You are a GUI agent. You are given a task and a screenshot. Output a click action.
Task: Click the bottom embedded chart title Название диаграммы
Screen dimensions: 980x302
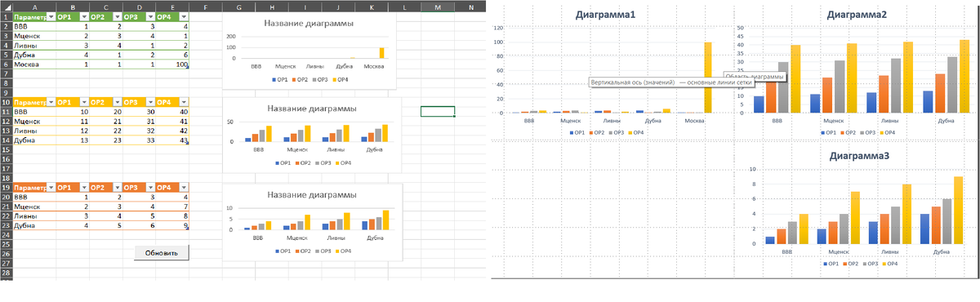(x=311, y=195)
